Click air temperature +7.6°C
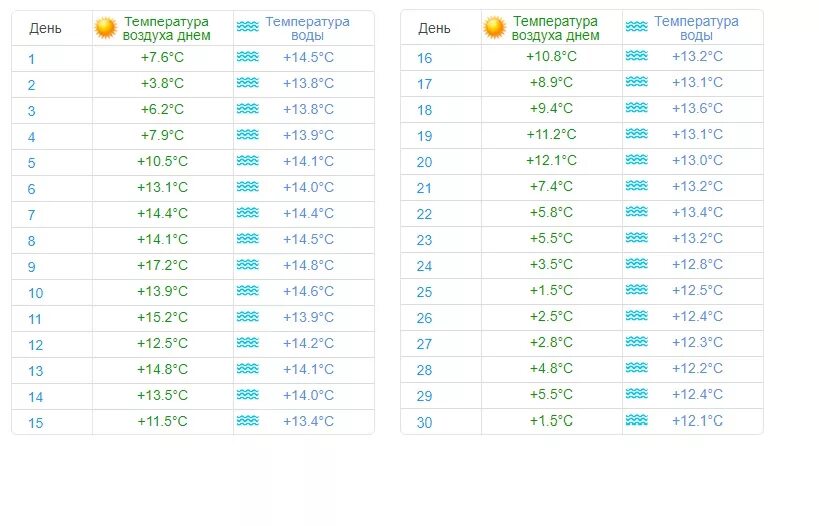Viewport: 819px width, 526px height. tap(162, 57)
